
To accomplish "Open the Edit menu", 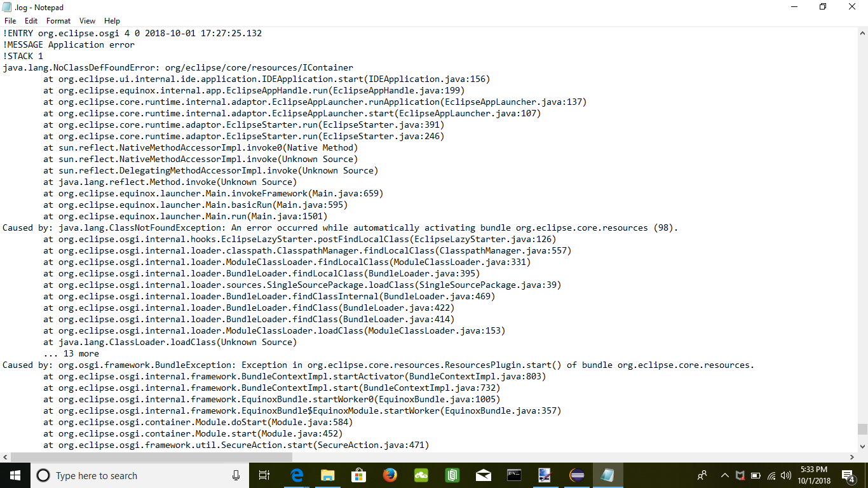I will point(31,21).
